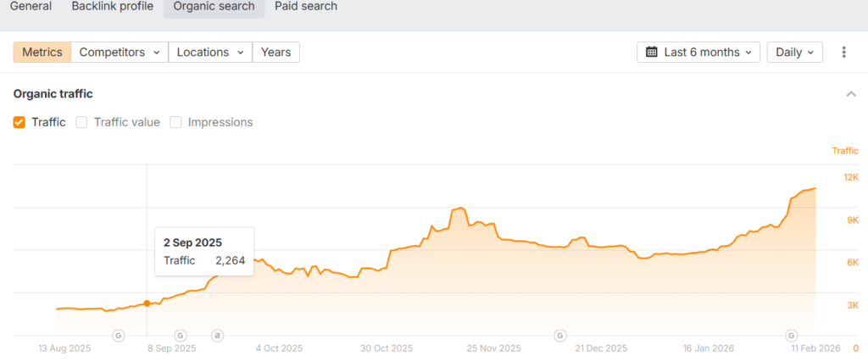Open the General tab
Viewport: 868px width, 362px height.
point(31,7)
